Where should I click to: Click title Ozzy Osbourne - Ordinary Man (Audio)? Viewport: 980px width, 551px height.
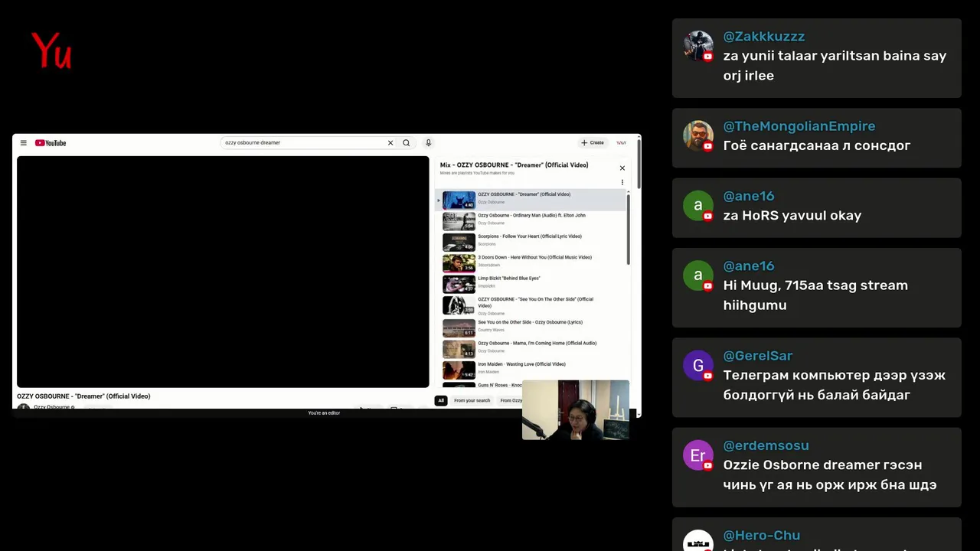531,216
